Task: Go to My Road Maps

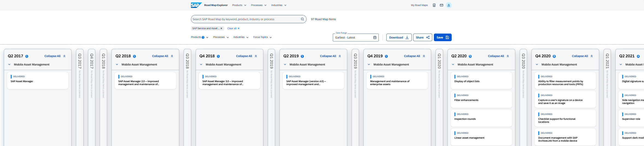Action: (419, 5)
